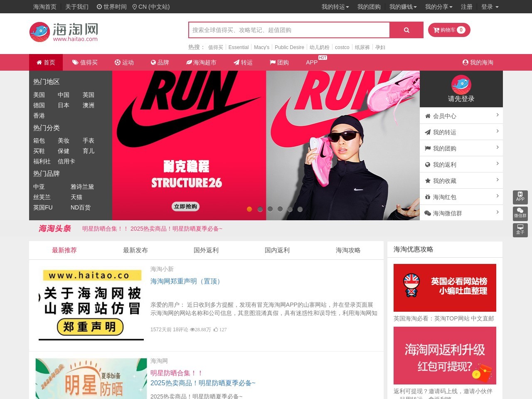Open 团购 group-buy navigation item
Image resolution: width=532 pixels, height=399 pixels.
(279, 62)
